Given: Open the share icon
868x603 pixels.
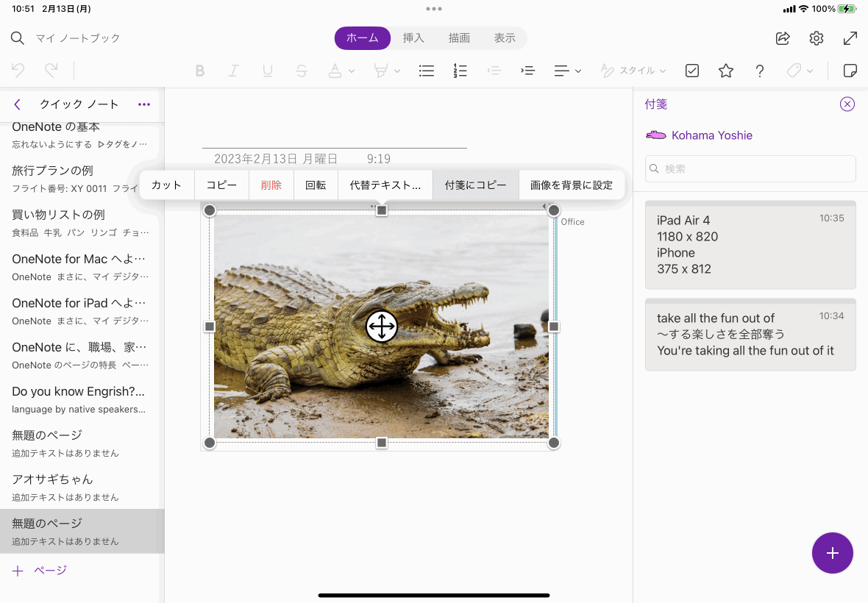Looking at the screenshot, I should pos(783,38).
